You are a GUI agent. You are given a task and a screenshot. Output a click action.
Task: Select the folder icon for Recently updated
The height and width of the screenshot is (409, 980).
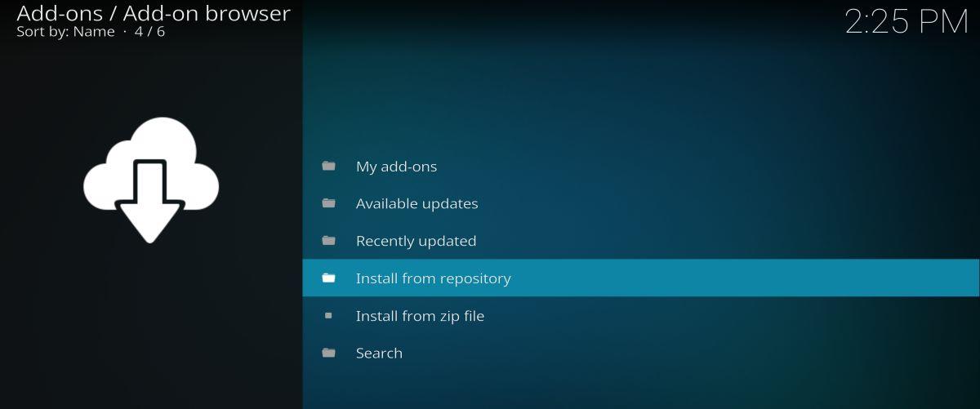328,241
